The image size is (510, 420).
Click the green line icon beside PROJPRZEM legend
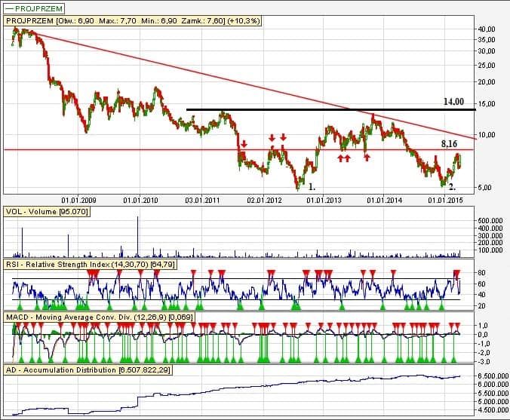coord(10,8)
